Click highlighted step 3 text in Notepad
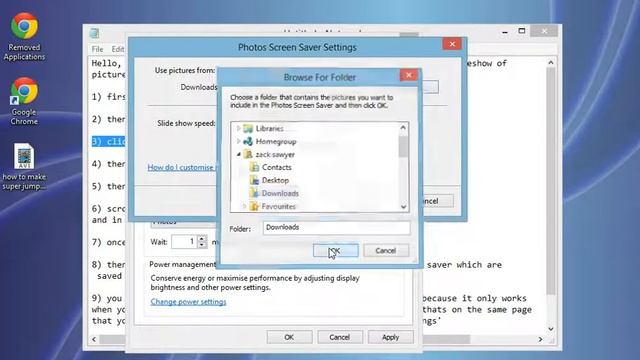640x360 pixels. (x=109, y=142)
